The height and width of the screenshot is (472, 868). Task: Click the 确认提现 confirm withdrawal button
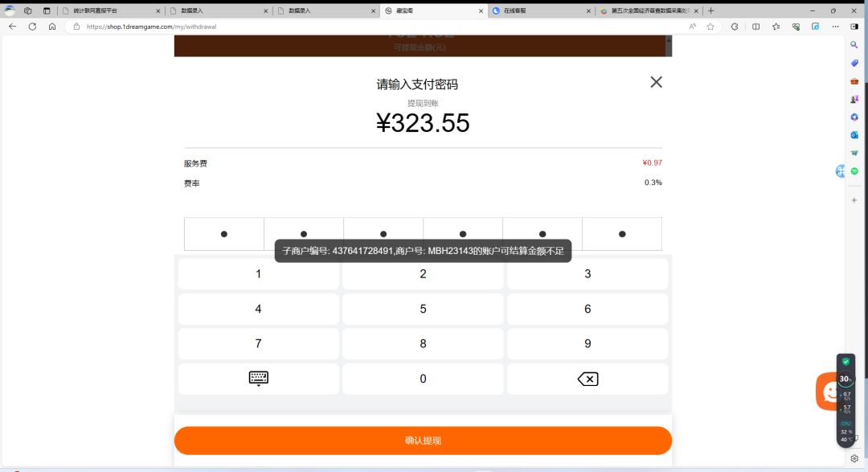coord(423,441)
